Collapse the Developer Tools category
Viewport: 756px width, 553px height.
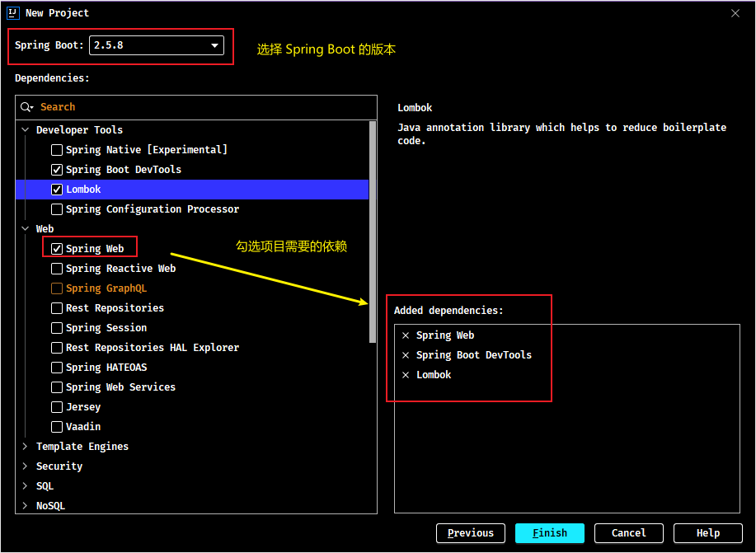click(x=25, y=130)
